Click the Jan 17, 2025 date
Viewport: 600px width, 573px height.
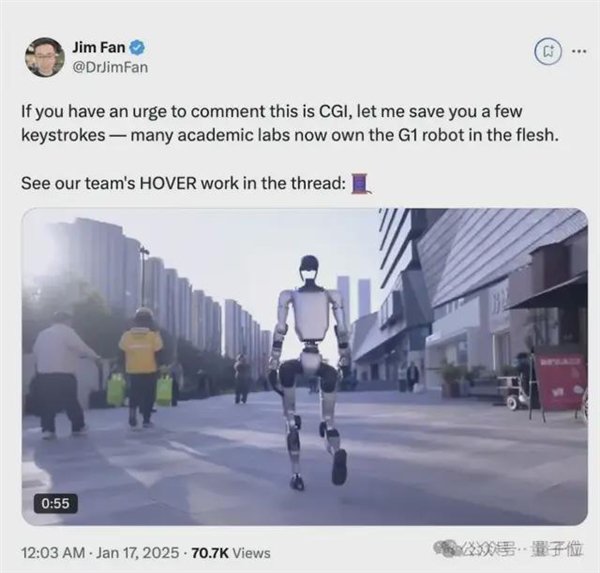coord(137,553)
